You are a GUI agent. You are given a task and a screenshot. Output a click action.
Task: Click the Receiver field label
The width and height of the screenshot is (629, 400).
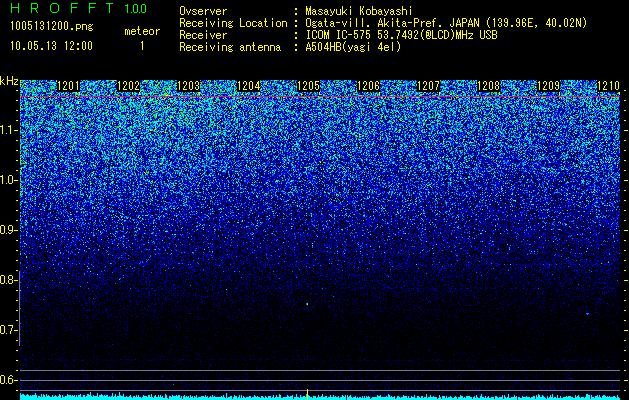[x=203, y=35]
